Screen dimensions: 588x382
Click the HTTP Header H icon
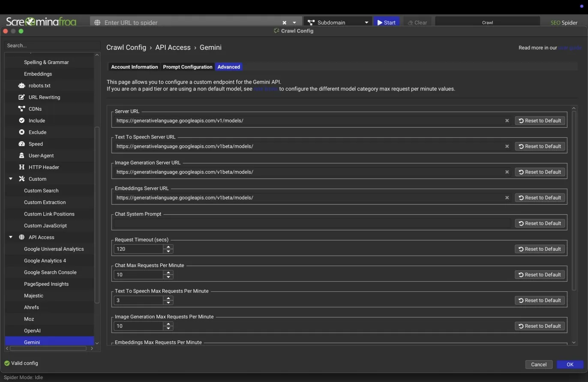21,167
